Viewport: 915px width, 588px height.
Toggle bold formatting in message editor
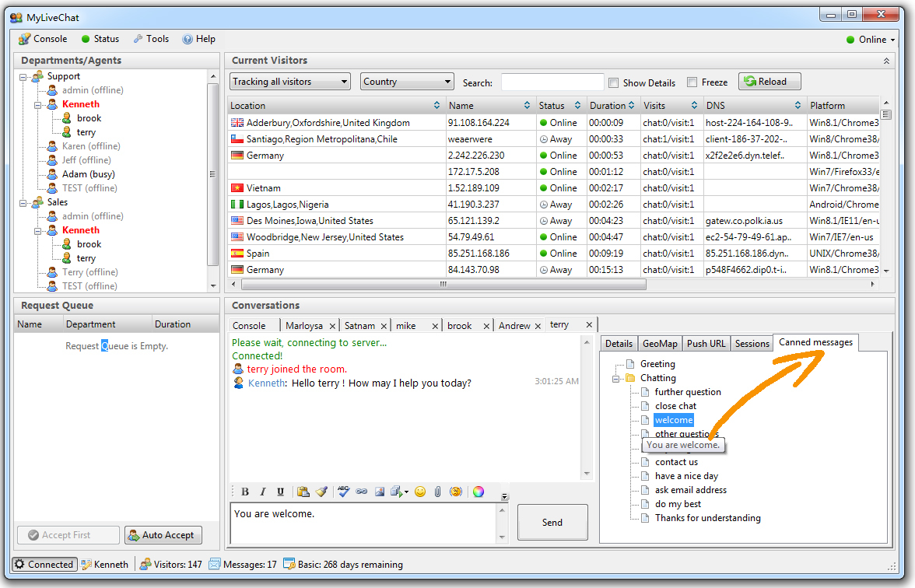(x=245, y=492)
